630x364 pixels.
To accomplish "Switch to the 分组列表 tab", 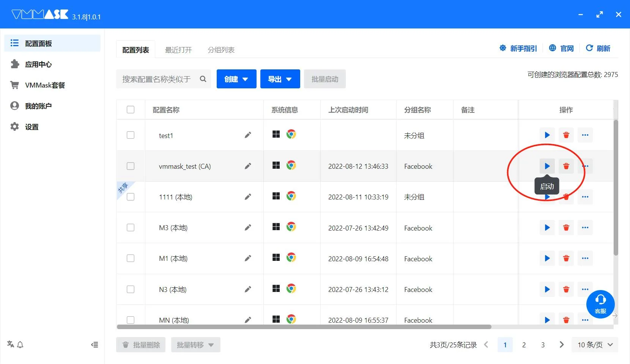I will 221,50.
